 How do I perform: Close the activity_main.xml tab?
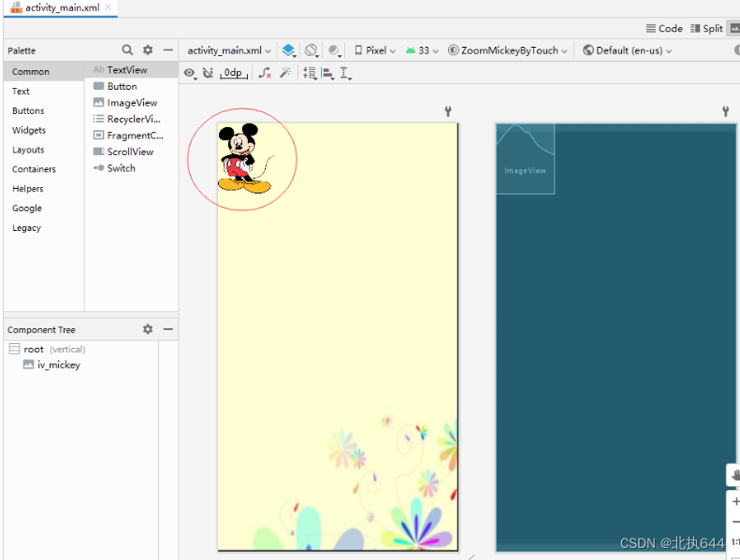click(109, 7)
